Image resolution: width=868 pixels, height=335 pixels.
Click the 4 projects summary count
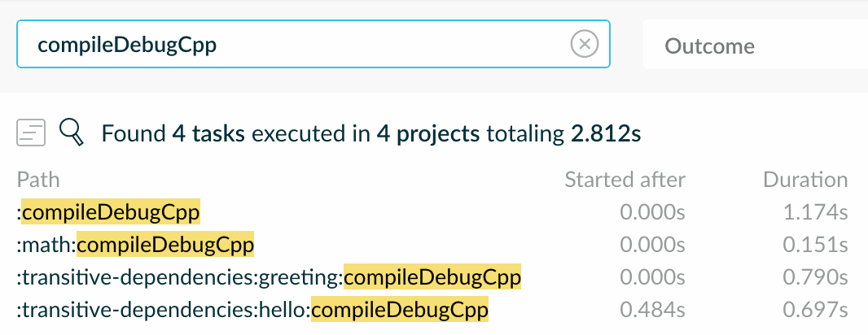click(428, 133)
